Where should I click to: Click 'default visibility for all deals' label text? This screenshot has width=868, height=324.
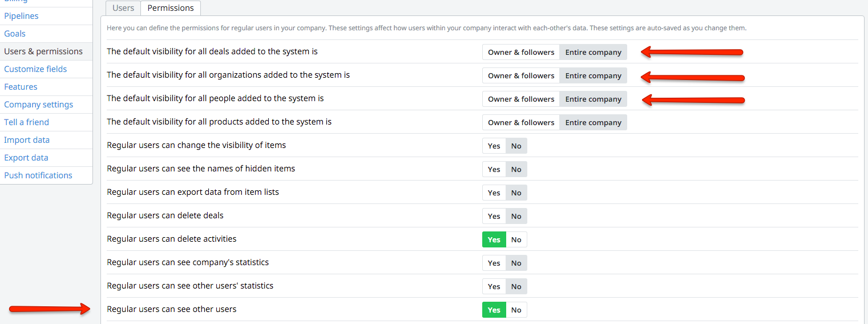pyautogui.click(x=212, y=51)
